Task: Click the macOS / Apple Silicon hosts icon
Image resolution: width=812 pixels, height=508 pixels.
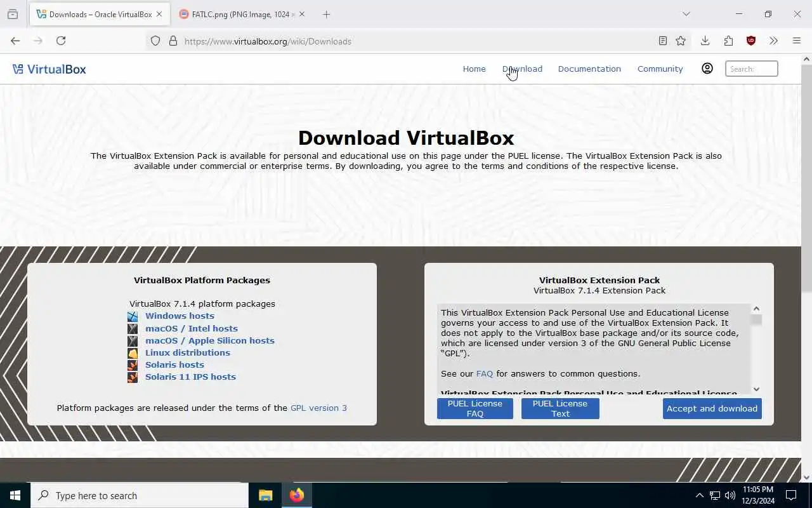Action: click(x=133, y=340)
